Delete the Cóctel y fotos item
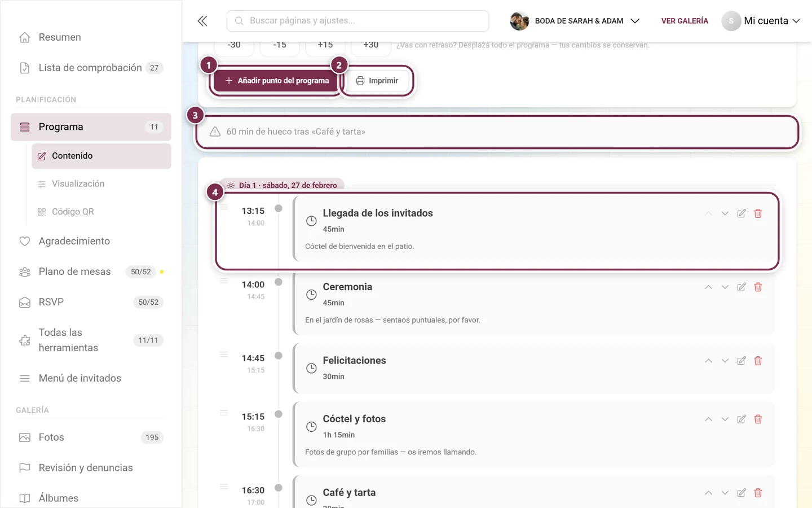 (x=758, y=419)
